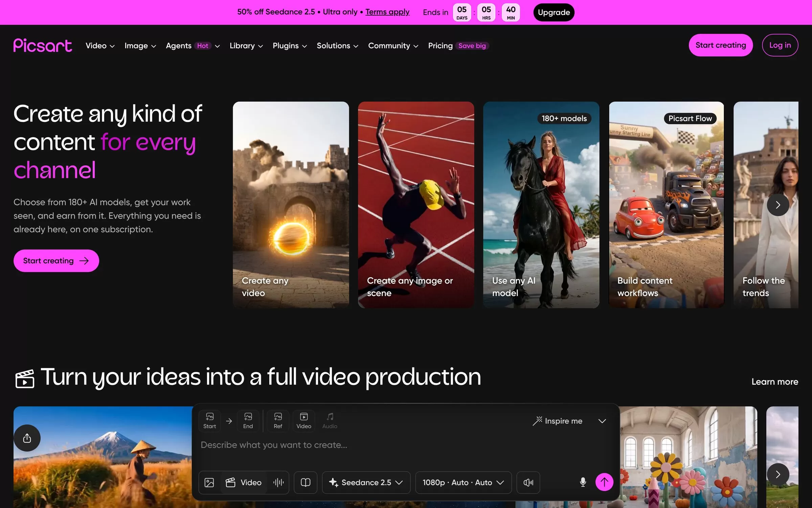Open the Image nav menu
This screenshot has height=508, width=812.
pos(140,45)
